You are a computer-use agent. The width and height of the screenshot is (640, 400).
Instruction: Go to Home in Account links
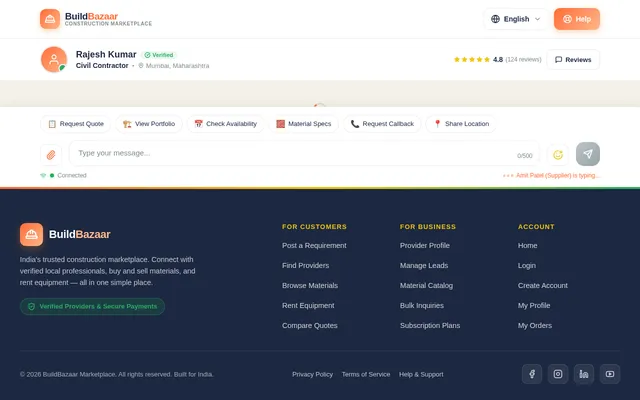click(x=527, y=245)
